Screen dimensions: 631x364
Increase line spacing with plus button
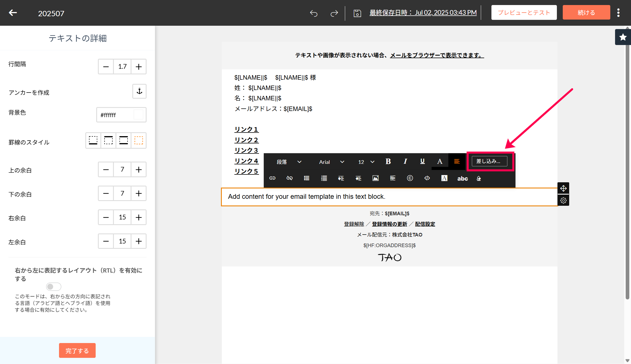point(138,67)
